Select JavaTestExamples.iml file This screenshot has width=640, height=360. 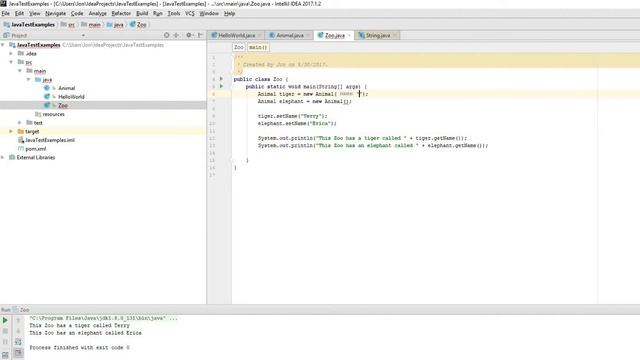pyautogui.click(x=50, y=140)
